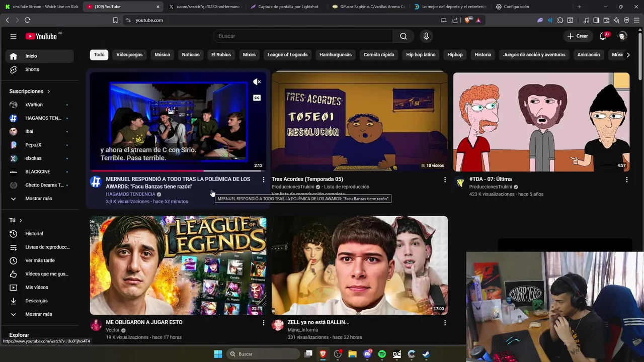Open PepazX channel subscription
Screen dimensions: 644x362
pyautogui.click(x=40, y=145)
